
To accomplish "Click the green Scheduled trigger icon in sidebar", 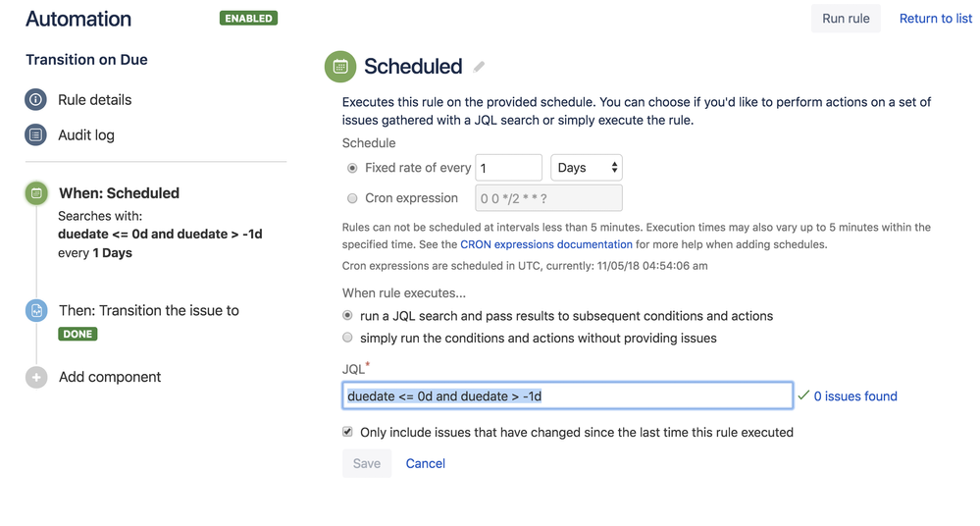I will [36, 193].
